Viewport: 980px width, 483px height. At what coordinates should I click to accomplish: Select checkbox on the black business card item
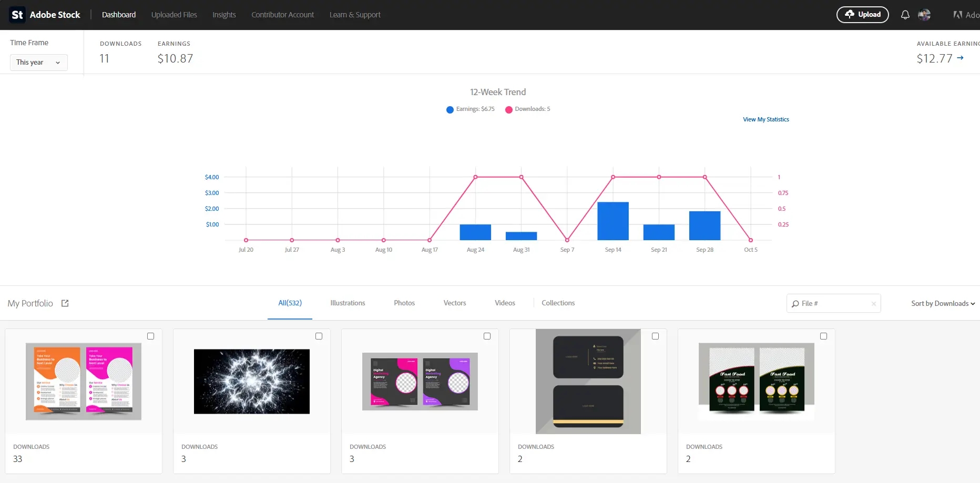pyautogui.click(x=656, y=336)
